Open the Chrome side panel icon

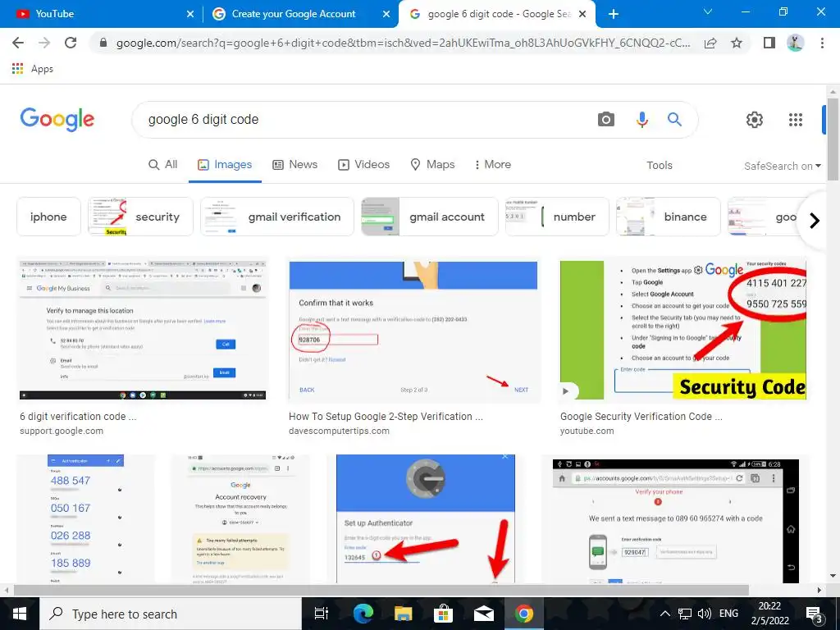coord(769,43)
